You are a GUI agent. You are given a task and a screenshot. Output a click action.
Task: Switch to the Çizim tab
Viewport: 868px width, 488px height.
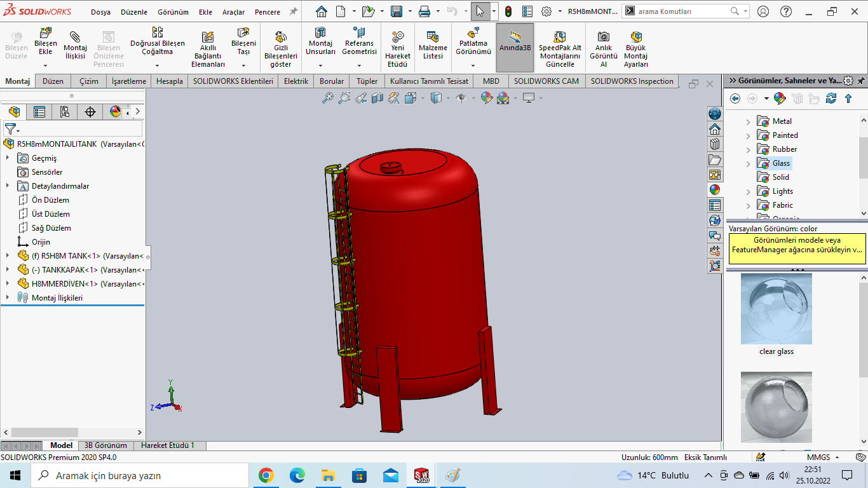coord(89,81)
